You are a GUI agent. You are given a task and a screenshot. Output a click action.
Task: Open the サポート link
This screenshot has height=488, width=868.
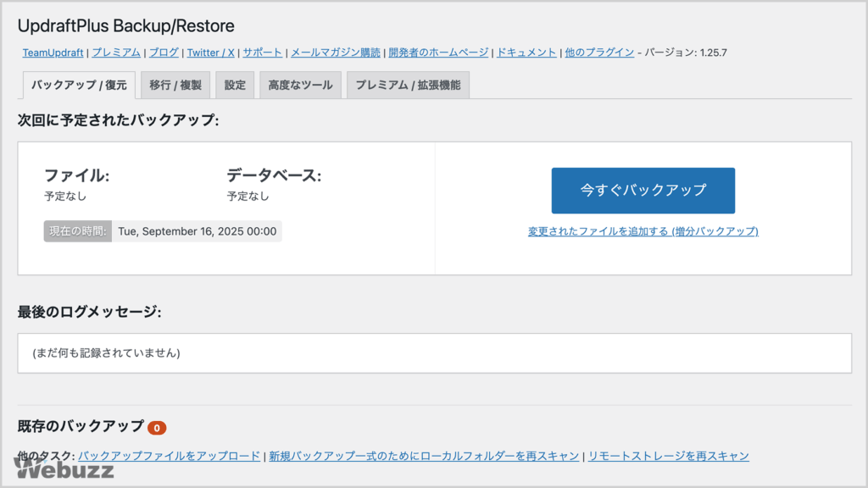point(263,53)
